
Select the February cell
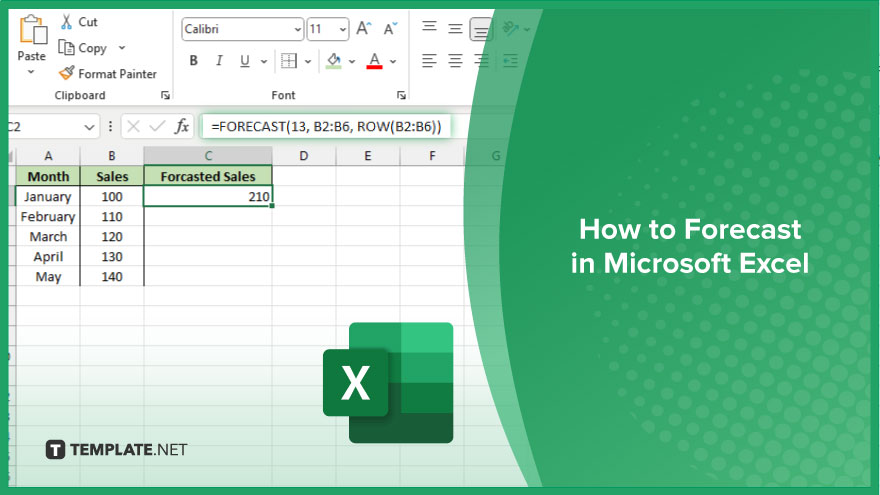point(48,217)
